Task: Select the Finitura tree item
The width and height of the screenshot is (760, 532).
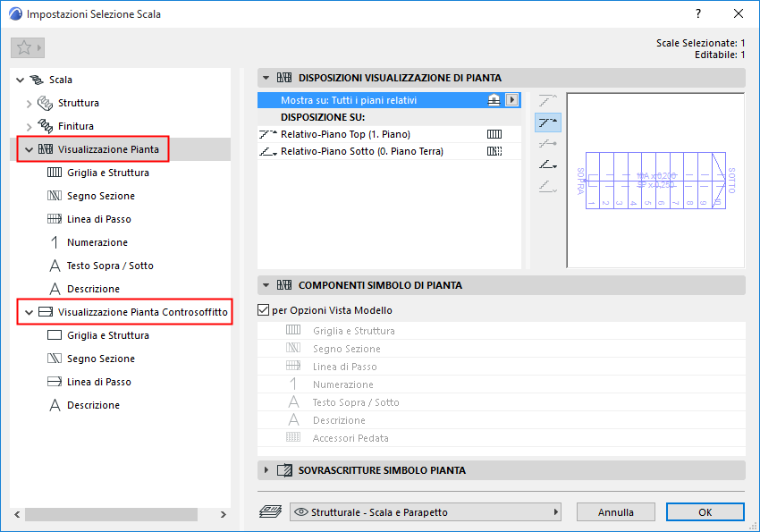Action: (76, 126)
